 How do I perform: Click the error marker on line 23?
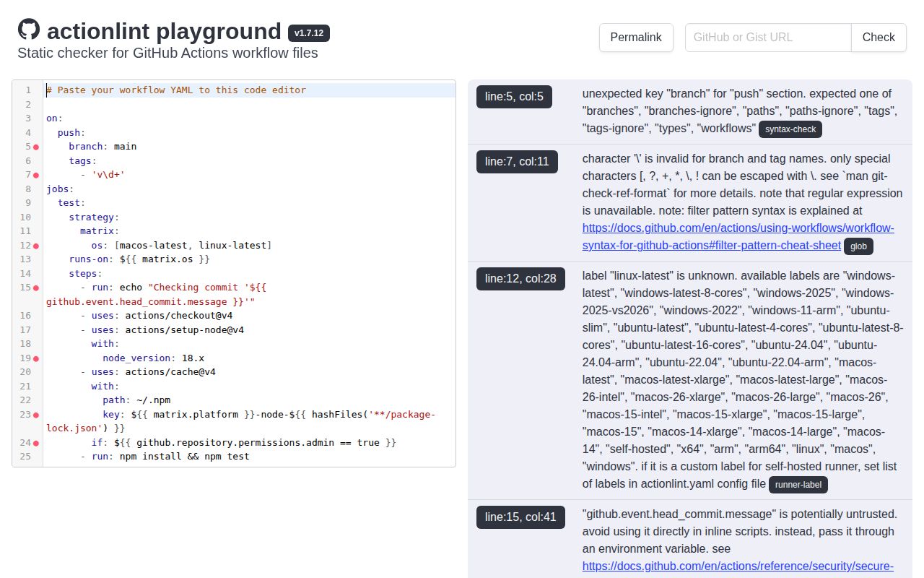(x=36, y=415)
